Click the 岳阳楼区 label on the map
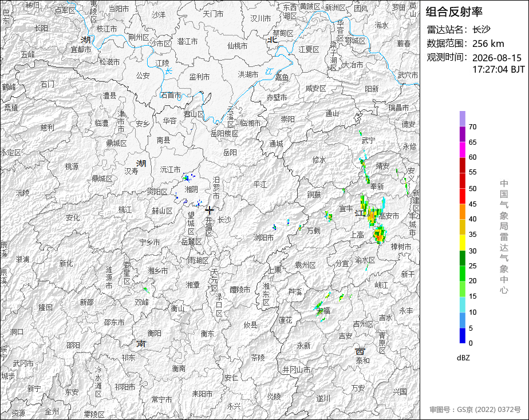Screen dimensions: 529x420 coord(224,133)
